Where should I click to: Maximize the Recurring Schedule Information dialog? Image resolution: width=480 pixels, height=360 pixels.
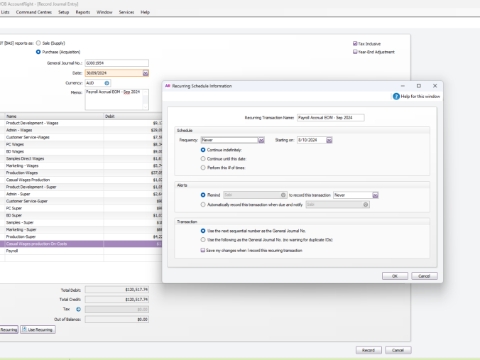pos(419,86)
